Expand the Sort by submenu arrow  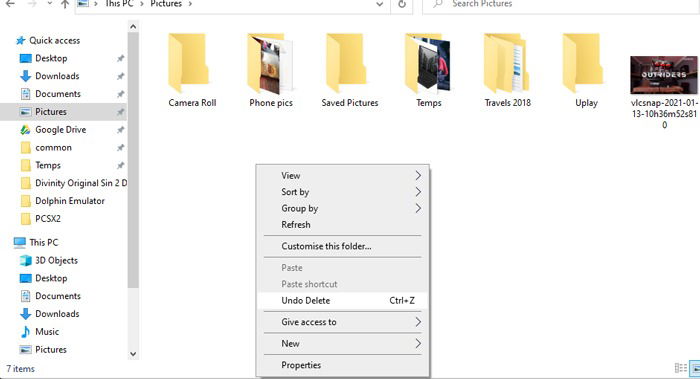pos(418,192)
